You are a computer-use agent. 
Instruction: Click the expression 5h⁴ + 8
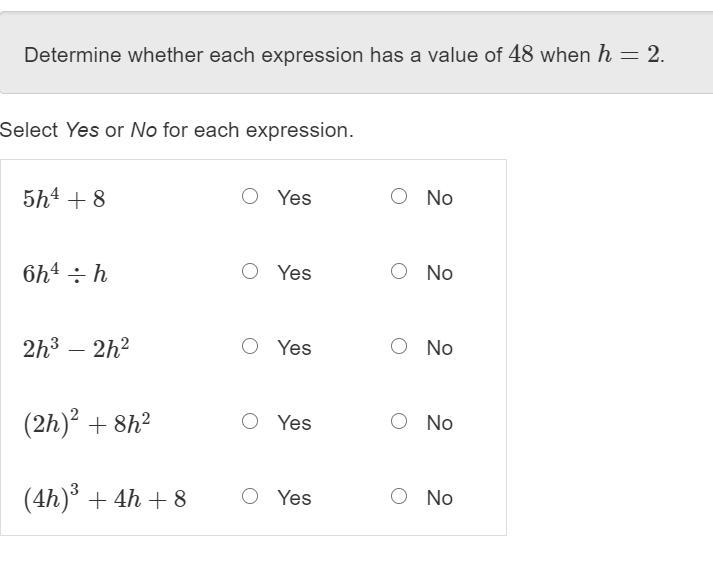pos(64,198)
